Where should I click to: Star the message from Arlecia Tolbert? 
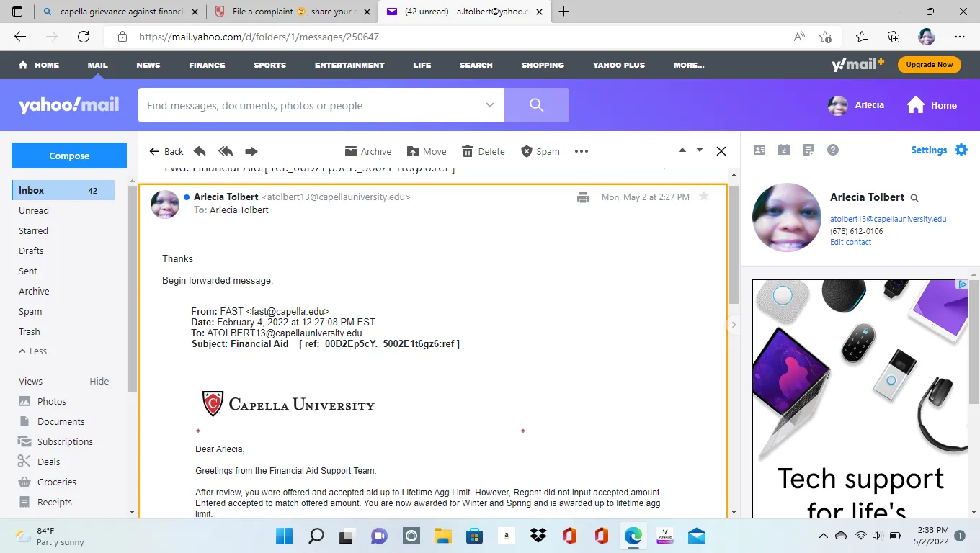pyautogui.click(x=704, y=197)
